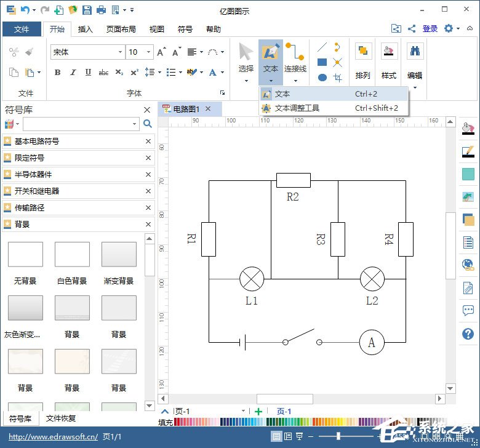480x448 pixels.
Task: Open the 排列 arrange tool
Action: (362, 62)
